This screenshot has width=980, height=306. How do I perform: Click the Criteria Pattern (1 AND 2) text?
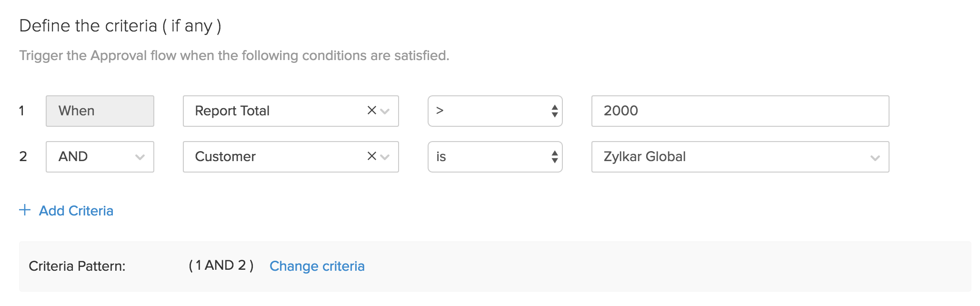(x=221, y=266)
